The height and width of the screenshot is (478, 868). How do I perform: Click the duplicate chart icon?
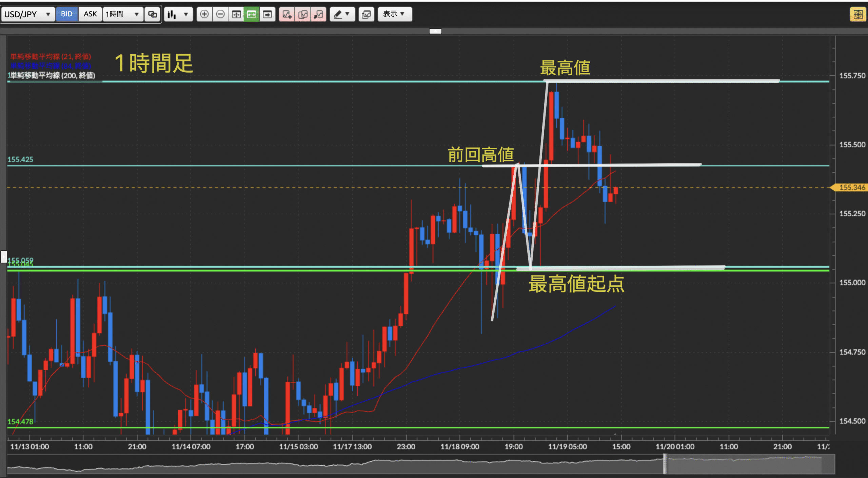click(x=303, y=14)
